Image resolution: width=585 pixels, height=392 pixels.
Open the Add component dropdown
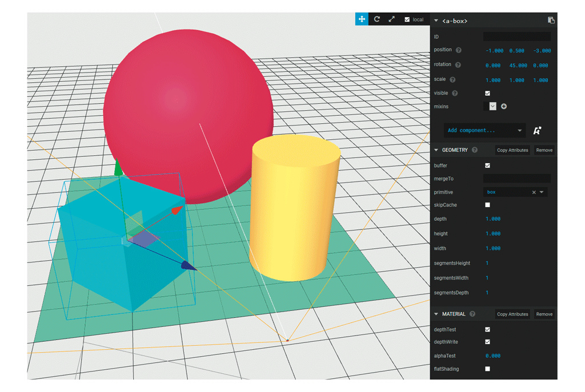(x=484, y=131)
